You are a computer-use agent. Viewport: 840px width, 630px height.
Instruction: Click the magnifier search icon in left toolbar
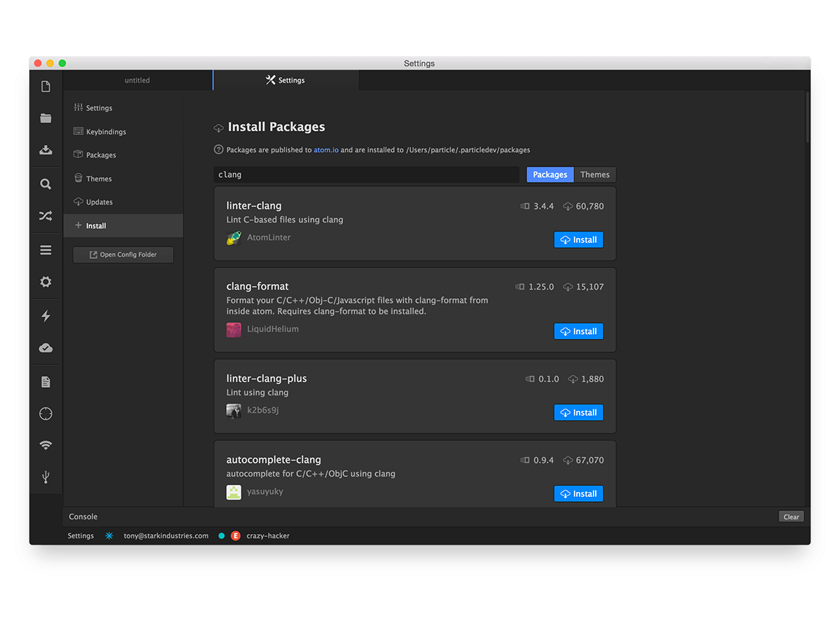pos(45,184)
